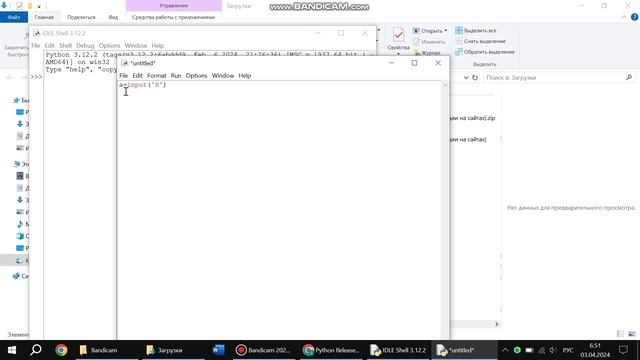640x360 pixels.
Task: Click the Explorer back navigation arrow
Action: (x=9, y=77)
